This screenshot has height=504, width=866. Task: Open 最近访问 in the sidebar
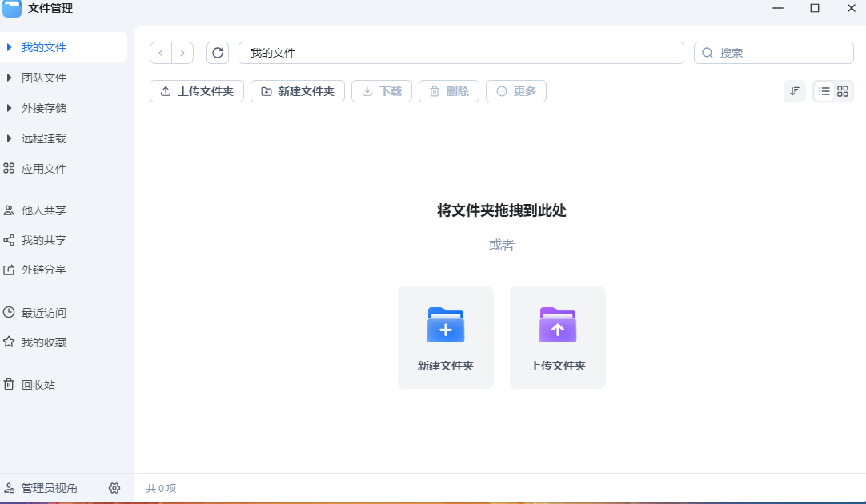(44, 313)
